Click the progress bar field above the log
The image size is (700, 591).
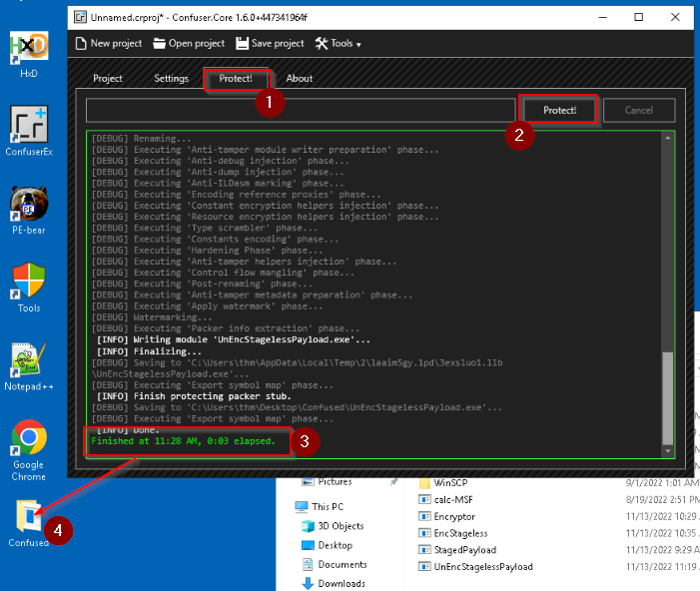pos(301,110)
